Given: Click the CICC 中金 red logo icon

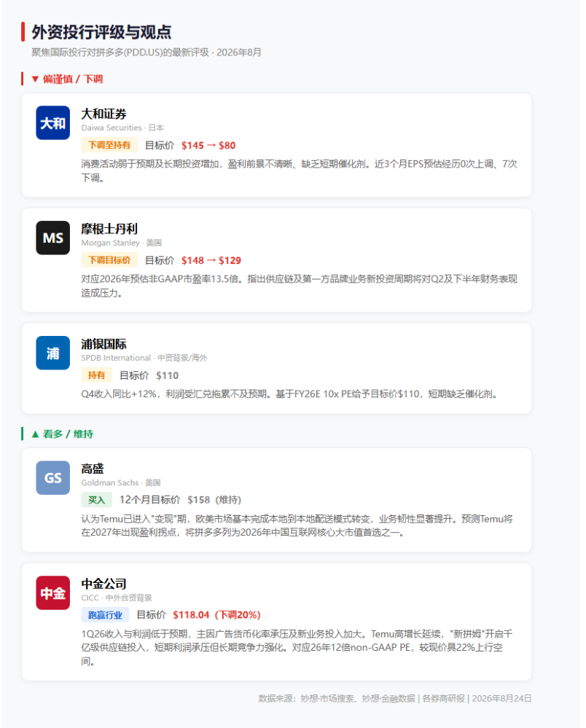Looking at the screenshot, I should tap(53, 593).
